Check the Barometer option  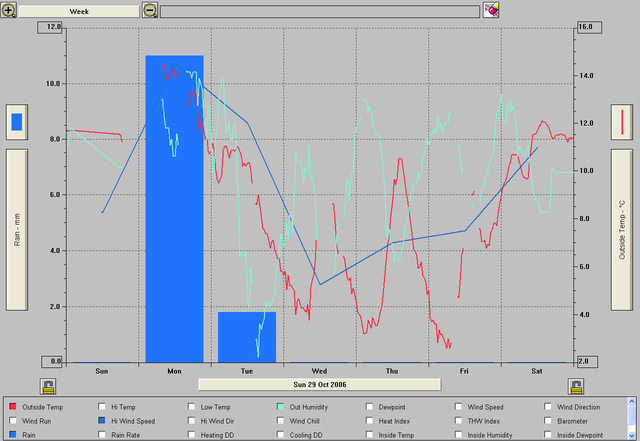coord(549,422)
